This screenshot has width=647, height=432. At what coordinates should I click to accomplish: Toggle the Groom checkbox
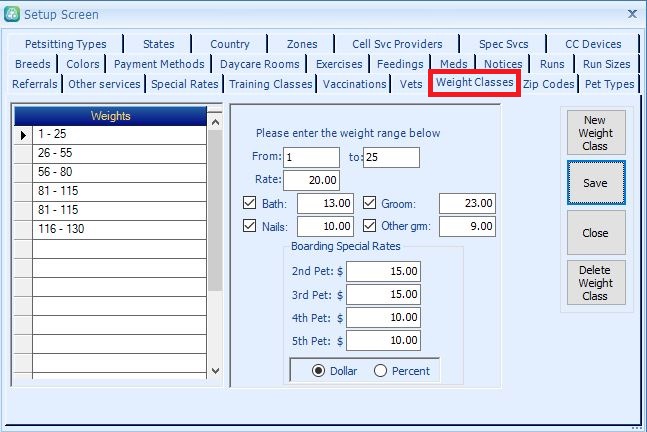pos(369,203)
